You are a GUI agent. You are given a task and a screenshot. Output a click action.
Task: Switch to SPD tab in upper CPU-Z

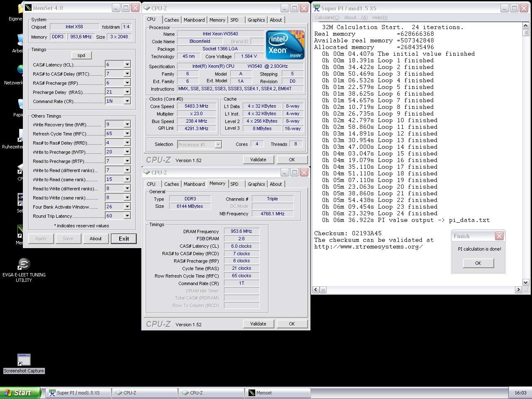tap(234, 20)
